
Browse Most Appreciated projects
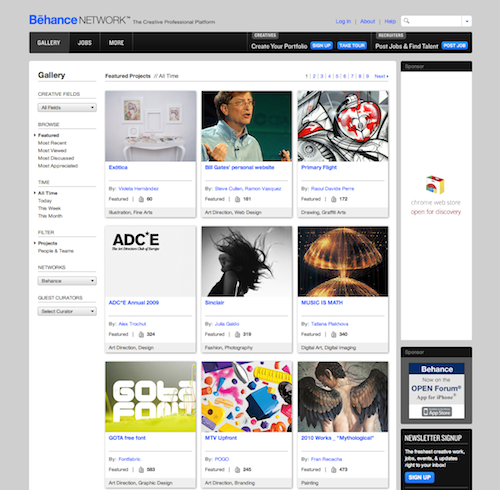58,166
